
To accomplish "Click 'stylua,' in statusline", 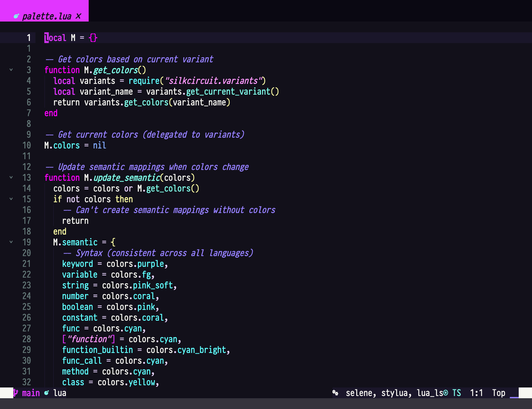I will coord(396,393).
